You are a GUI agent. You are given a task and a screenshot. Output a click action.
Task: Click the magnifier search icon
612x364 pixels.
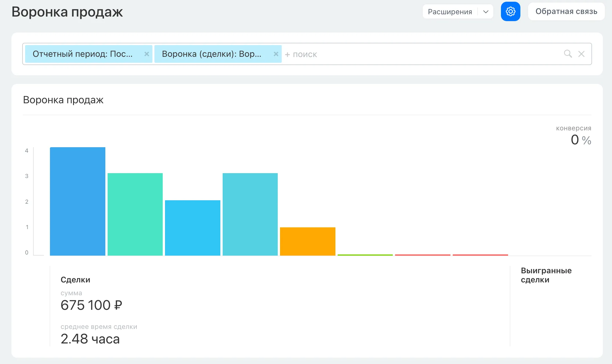[568, 54]
